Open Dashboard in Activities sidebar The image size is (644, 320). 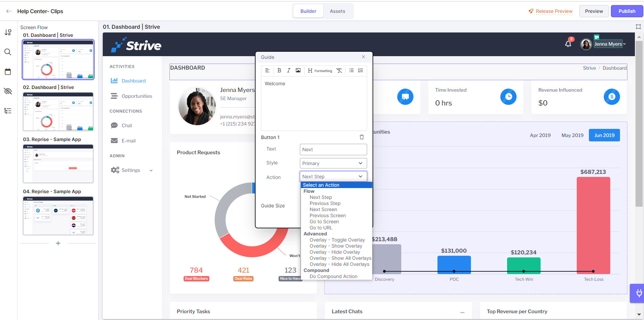(134, 81)
